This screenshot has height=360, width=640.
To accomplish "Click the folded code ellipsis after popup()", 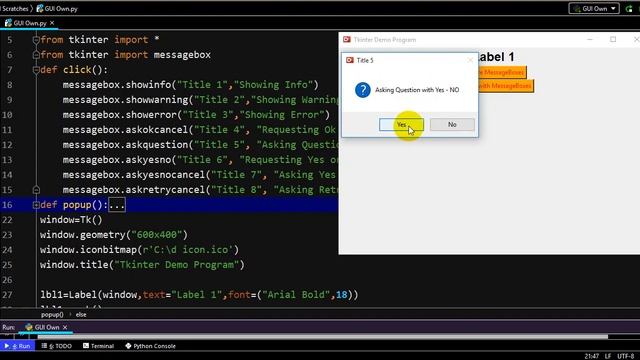I will click(117, 205).
